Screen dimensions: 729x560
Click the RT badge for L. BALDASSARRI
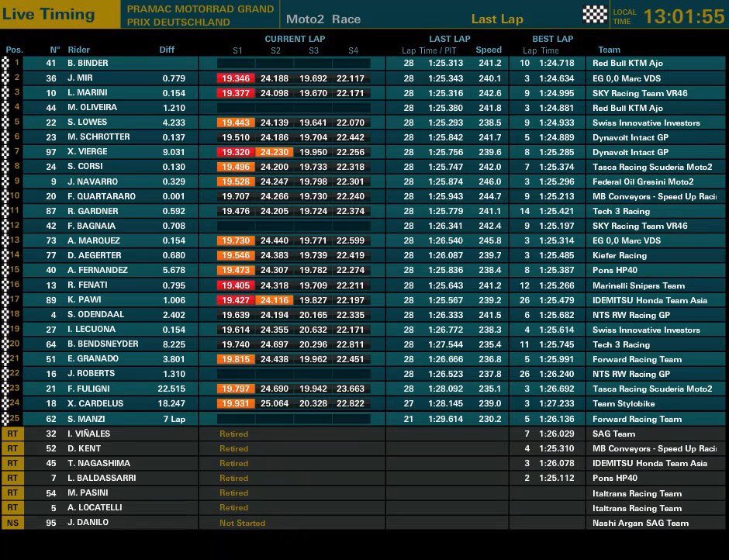[12, 478]
